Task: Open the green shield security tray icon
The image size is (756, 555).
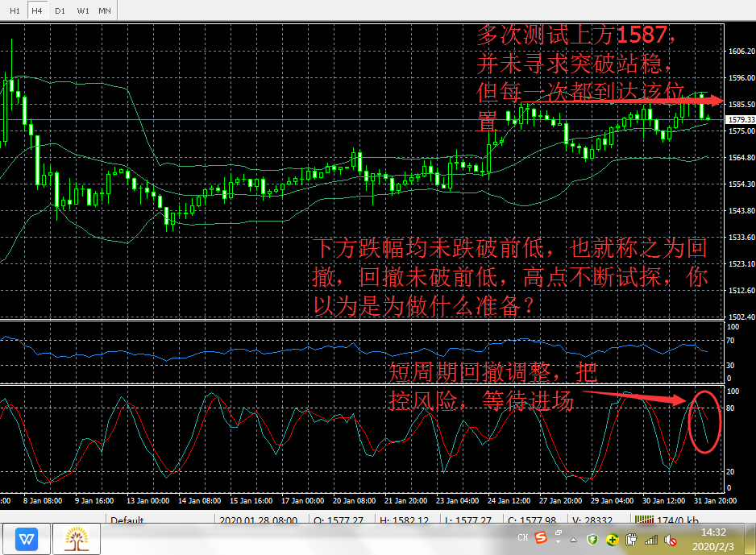Action: (592, 540)
